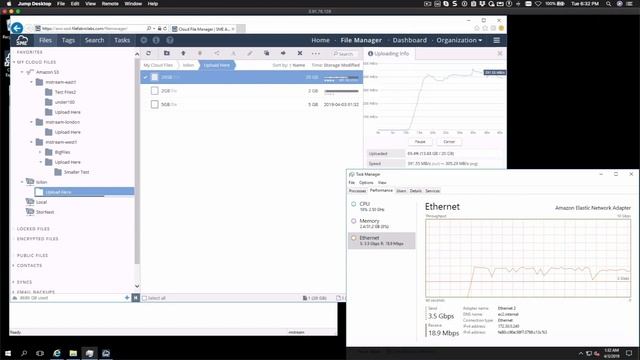Click the share toolbar icon
640x360 pixels.
(x=217, y=53)
